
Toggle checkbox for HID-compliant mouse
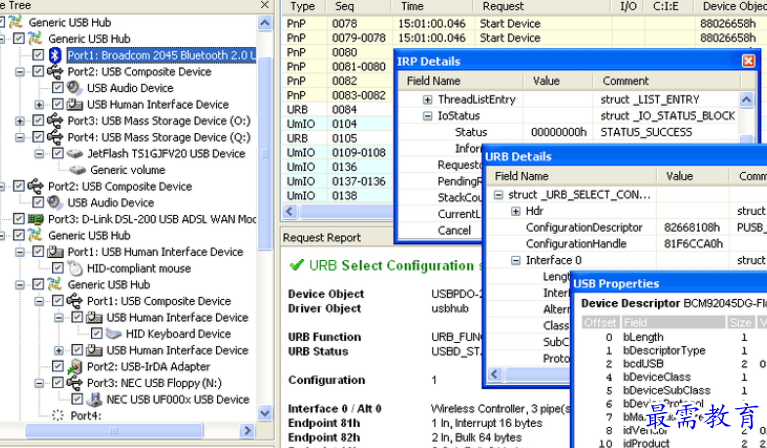tap(58, 268)
